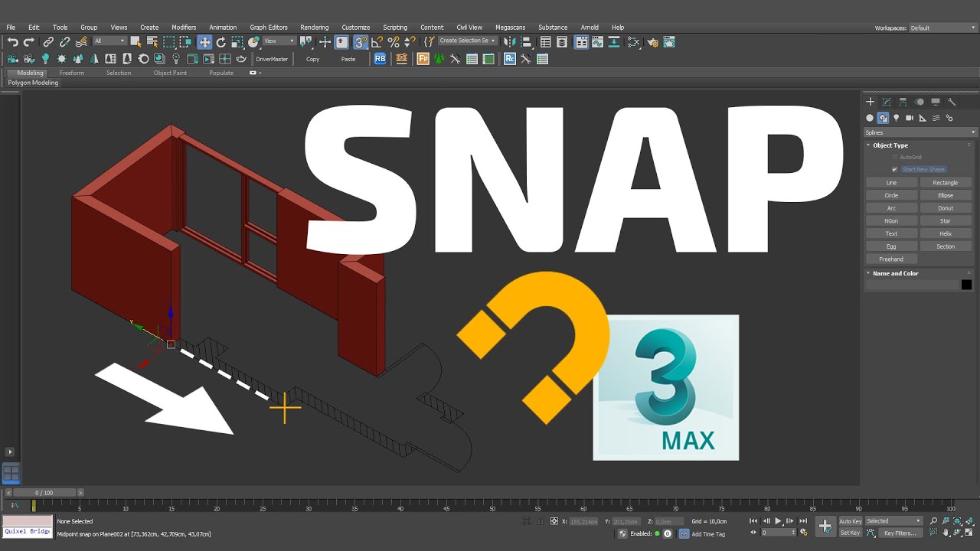Click the Play Animation button
980x551 pixels.
(779, 521)
